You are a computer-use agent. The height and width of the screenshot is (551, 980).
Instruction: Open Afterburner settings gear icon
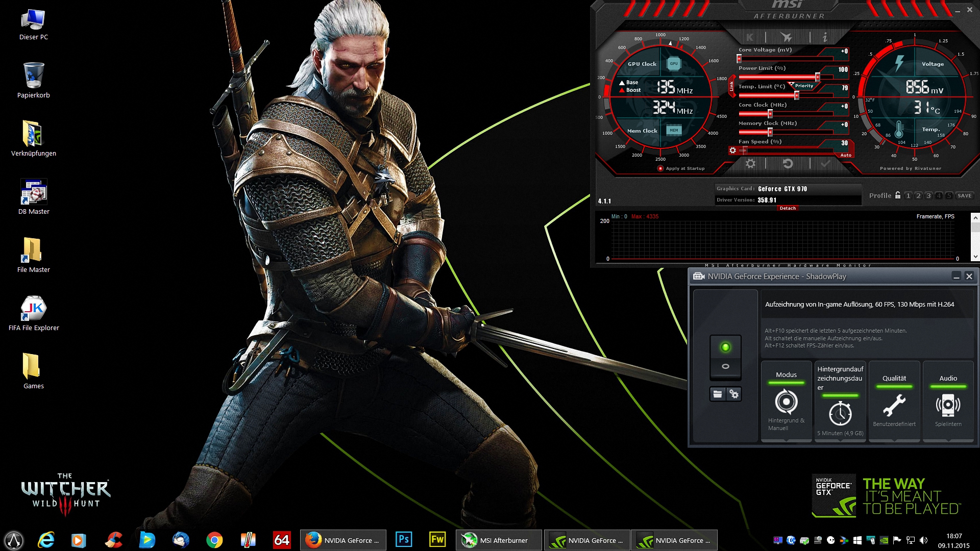(750, 164)
